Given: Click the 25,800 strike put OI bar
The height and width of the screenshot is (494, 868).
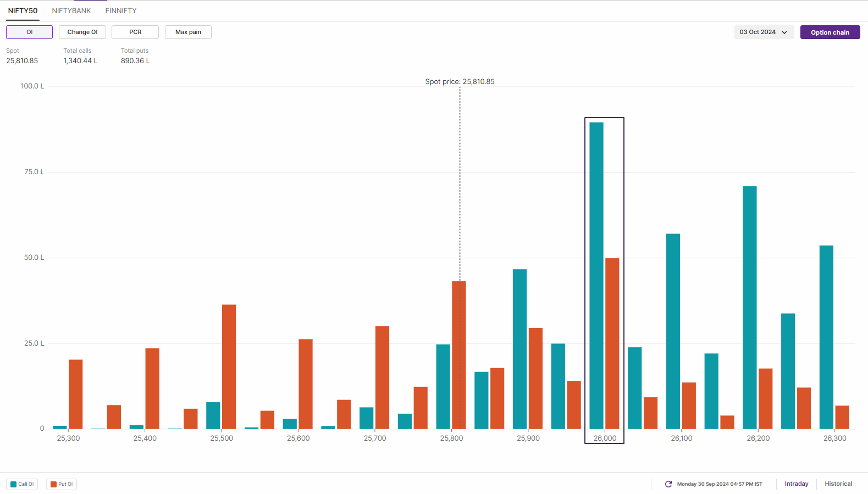Looking at the screenshot, I should tap(459, 355).
